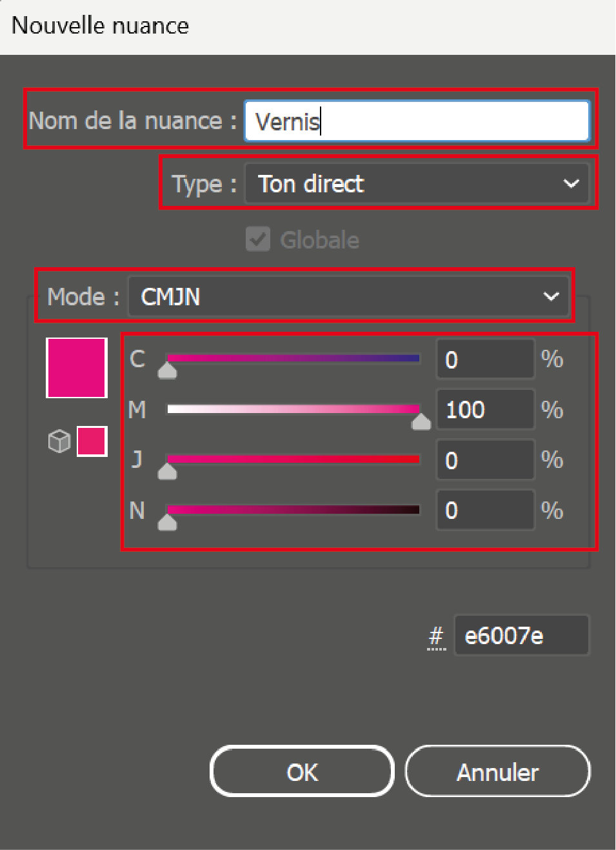Click the middle of the Magenta gradient track
616x850 pixels.
[x=293, y=409]
